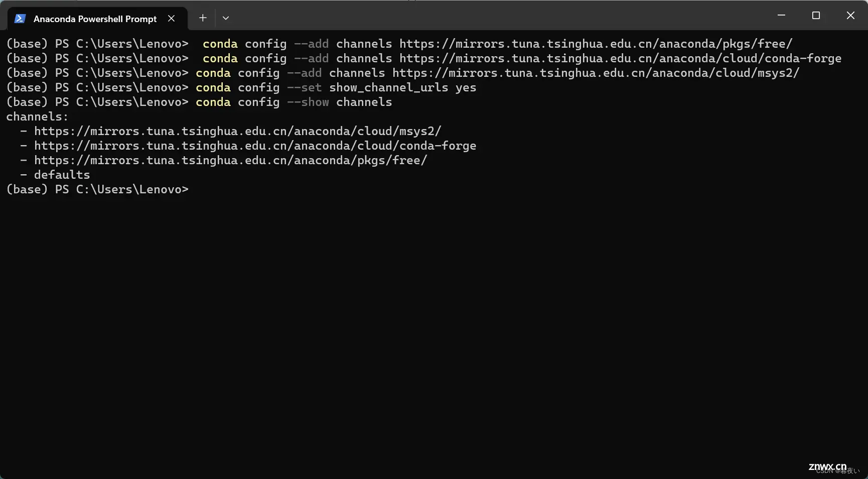Close the Anaconda Powershell Prompt tab

pos(171,19)
